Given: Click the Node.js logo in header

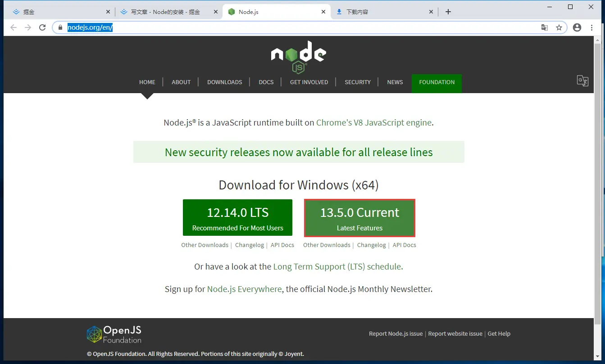Looking at the screenshot, I should click(x=299, y=57).
